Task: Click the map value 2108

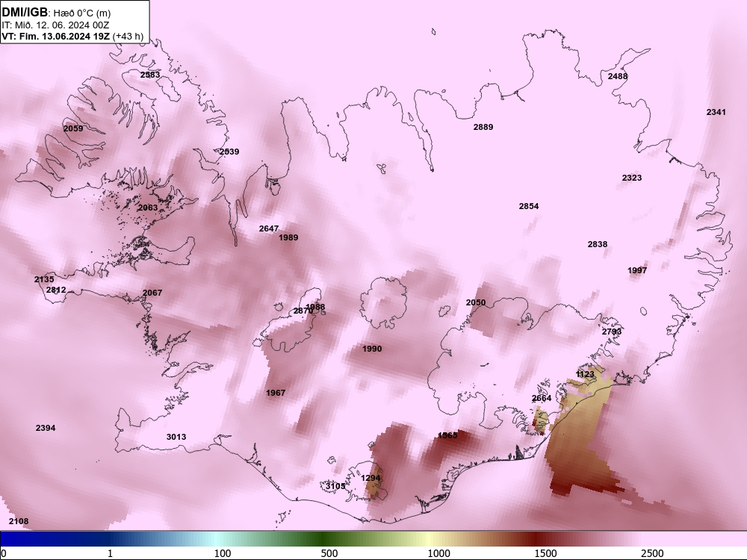Action: pyautogui.click(x=19, y=521)
